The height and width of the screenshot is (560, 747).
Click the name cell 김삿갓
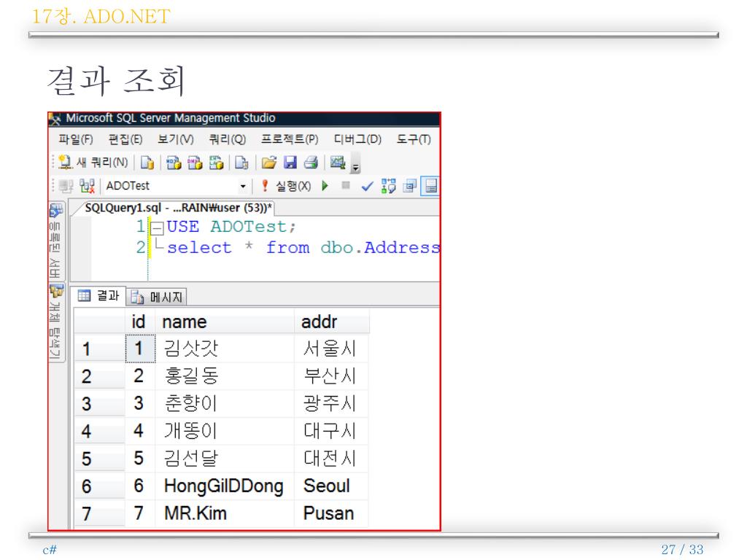tap(225, 349)
